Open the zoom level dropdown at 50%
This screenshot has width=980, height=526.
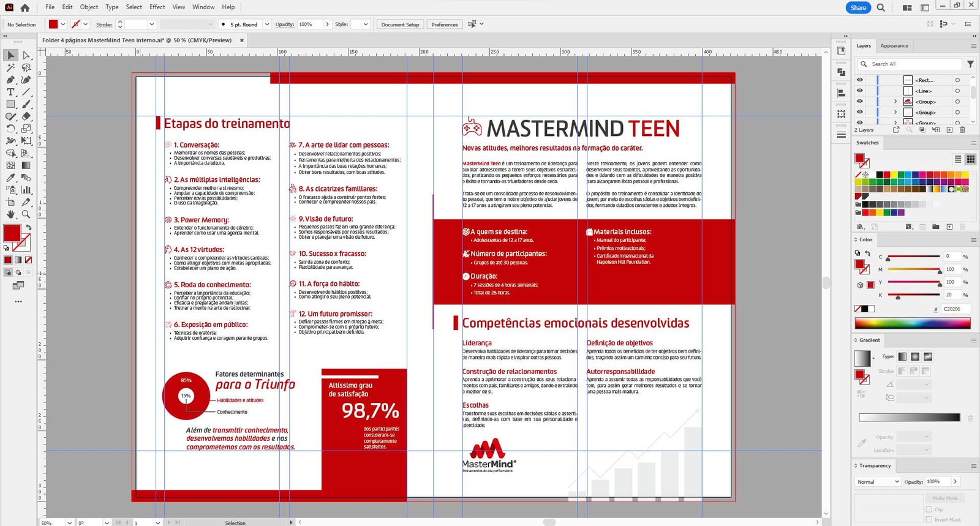[70, 523]
